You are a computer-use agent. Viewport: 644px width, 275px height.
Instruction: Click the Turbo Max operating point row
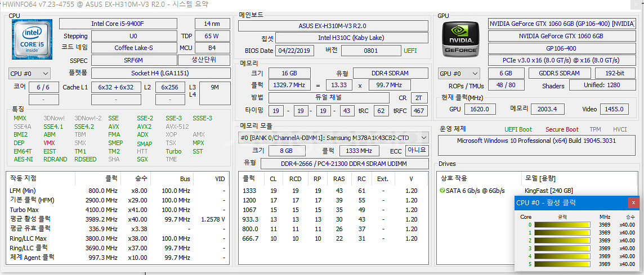point(118,210)
